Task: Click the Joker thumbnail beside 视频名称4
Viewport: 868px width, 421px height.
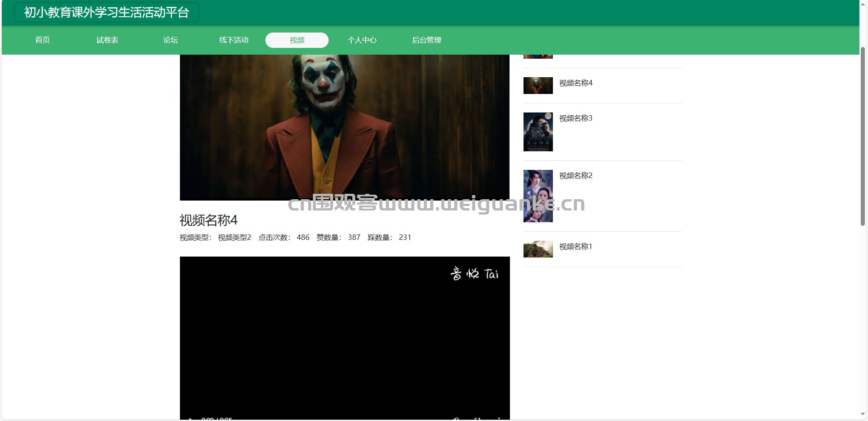Action: (x=538, y=85)
